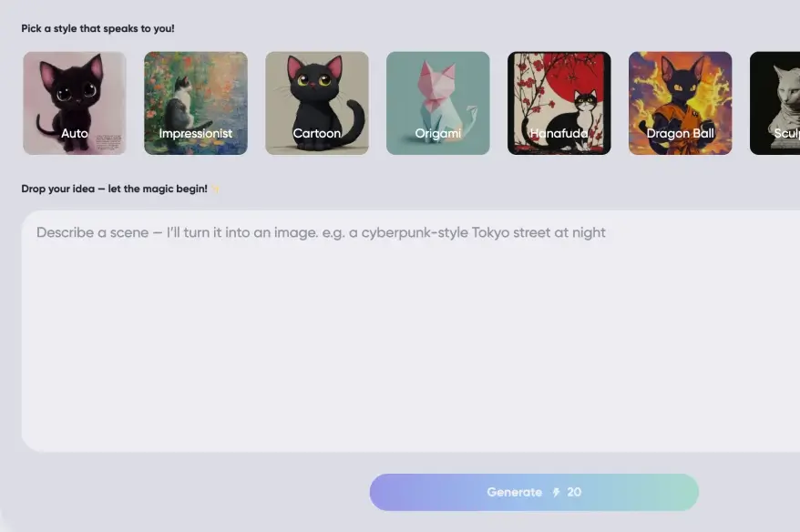Choose the Impressionist painting style
This screenshot has height=532, width=800.
(196, 103)
